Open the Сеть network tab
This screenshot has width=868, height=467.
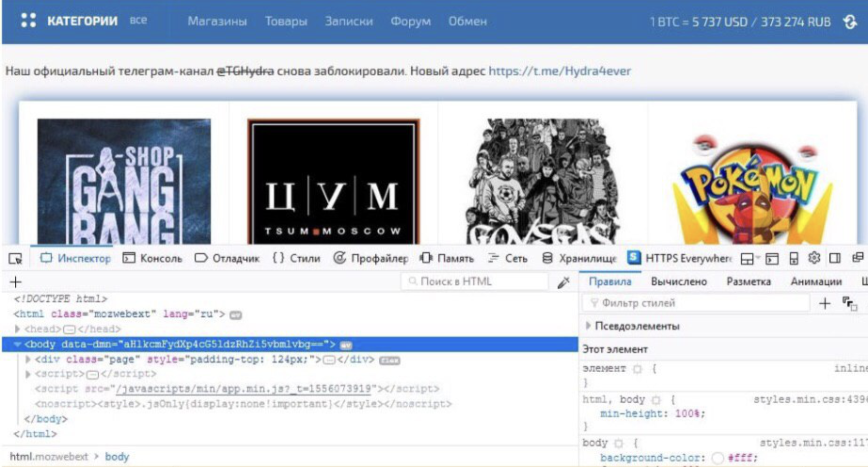coord(507,258)
